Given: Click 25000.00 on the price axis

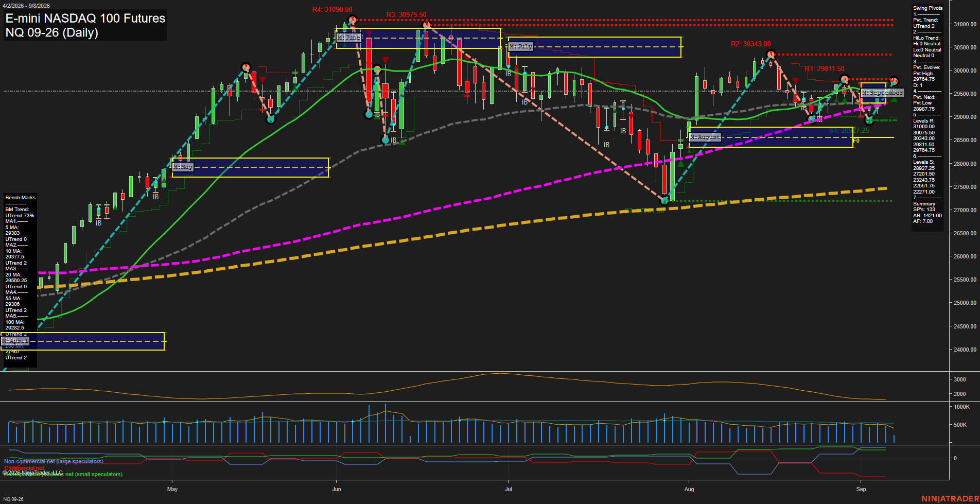Looking at the screenshot, I should click(x=965, y=303).
